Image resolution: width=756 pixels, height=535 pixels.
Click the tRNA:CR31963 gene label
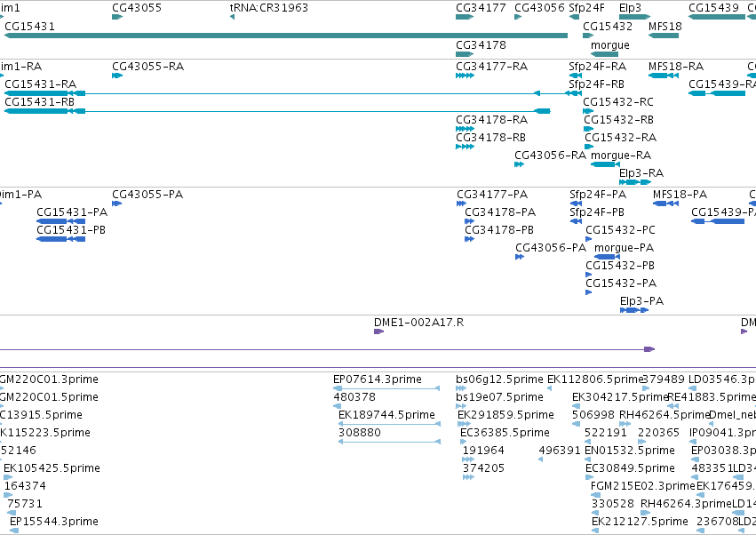click(268, 8)
